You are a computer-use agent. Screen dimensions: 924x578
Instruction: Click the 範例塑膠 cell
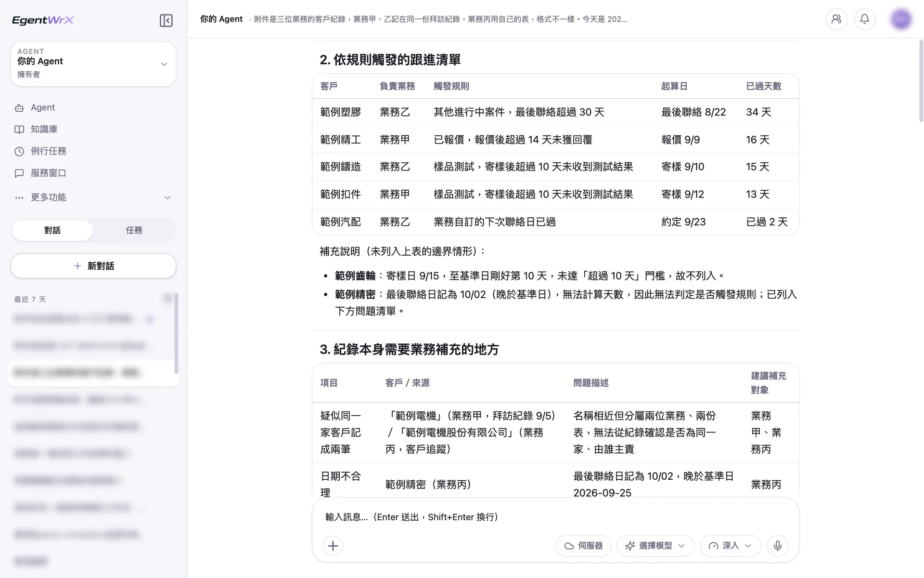[x=341, y=112]
